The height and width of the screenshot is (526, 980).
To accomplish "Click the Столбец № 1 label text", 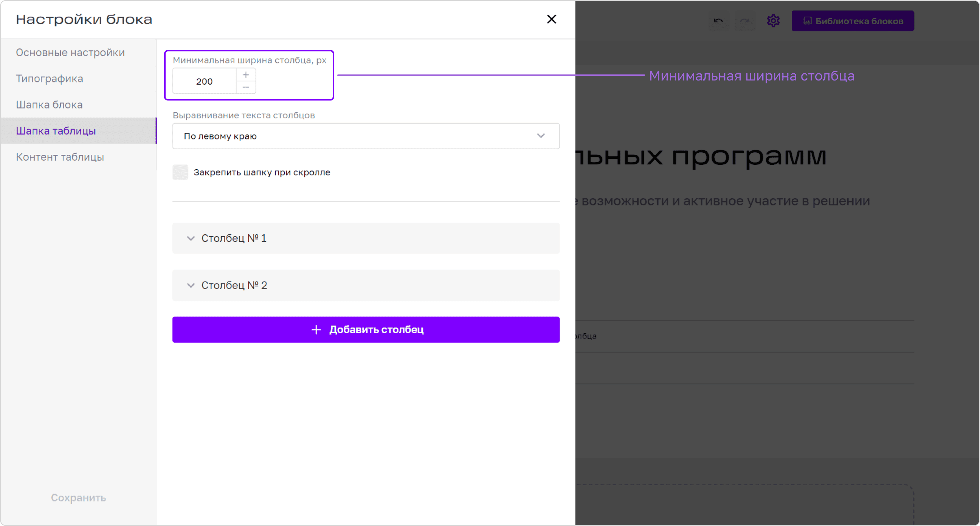I will (234, 238).
